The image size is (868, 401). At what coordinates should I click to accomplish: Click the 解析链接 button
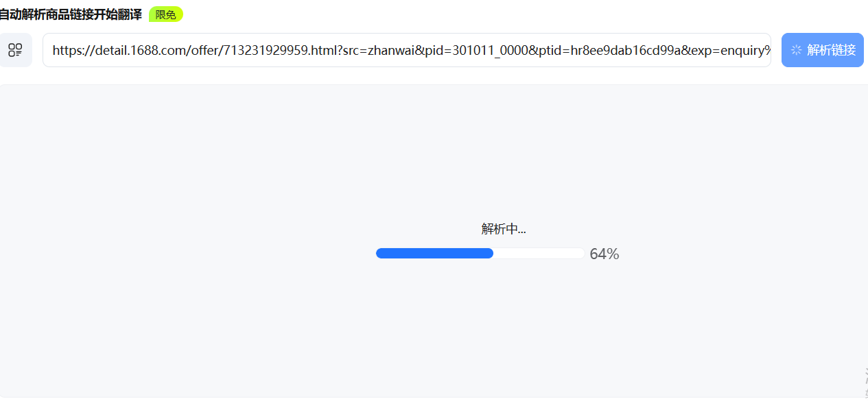coord(823,50)
